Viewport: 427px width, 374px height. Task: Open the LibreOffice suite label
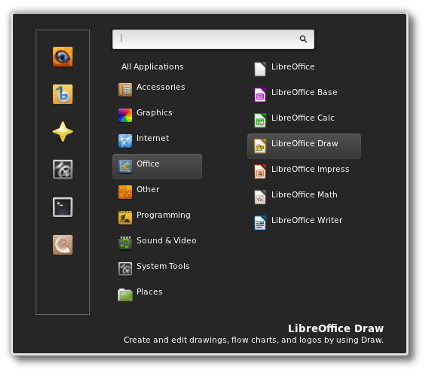coord(293,67)
